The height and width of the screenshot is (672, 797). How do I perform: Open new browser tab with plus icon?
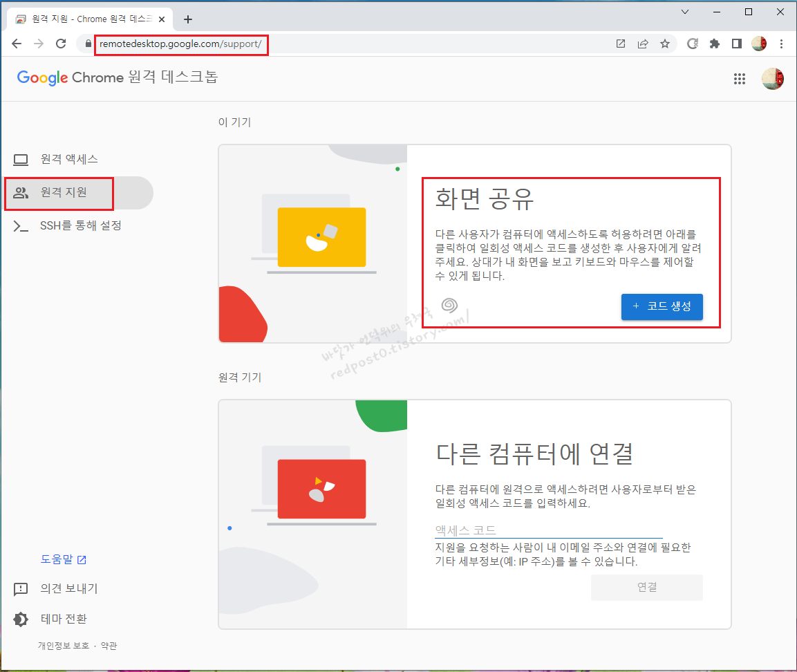188,19
